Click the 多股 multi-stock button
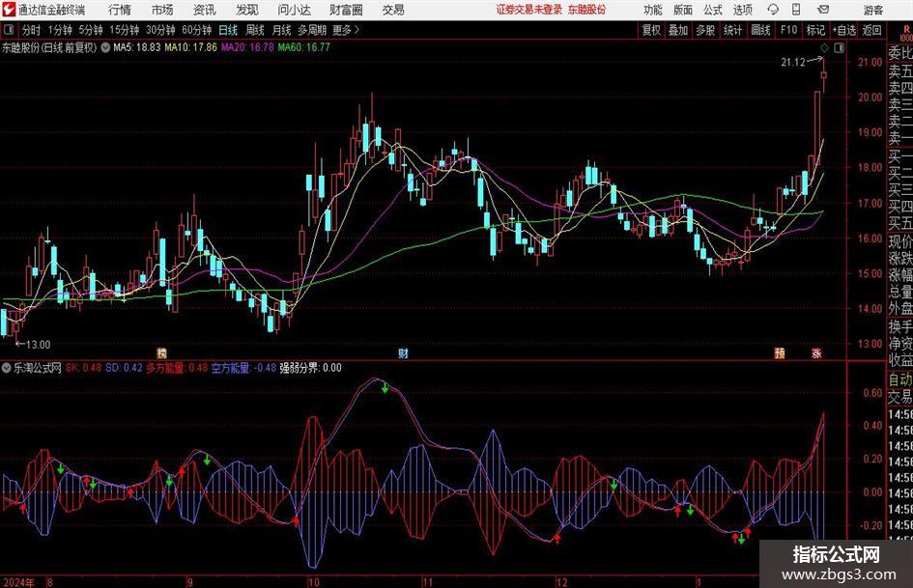Image resolution: width=913 pixels, height=588 pixels. tap(705, 30)
